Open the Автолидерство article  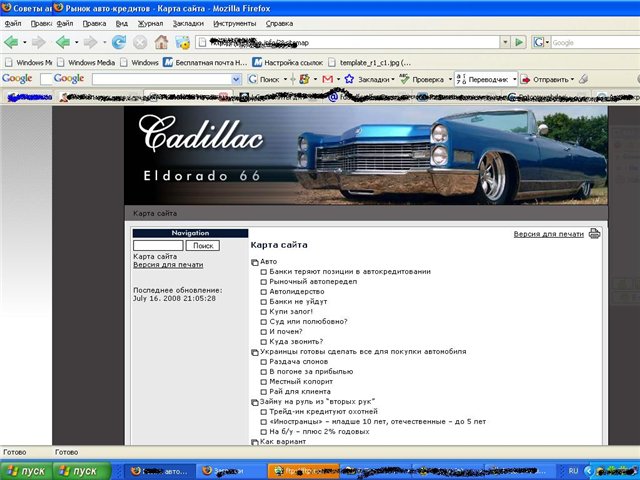point(297,291)
